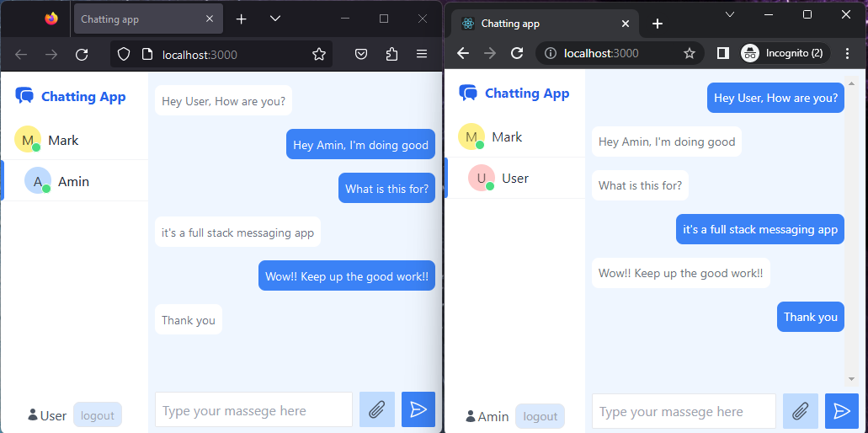Image resolution: width=868 pixels, height=433 pixels.
Task: Toggle Chrome side panel icon
Action: coord(722,53)
